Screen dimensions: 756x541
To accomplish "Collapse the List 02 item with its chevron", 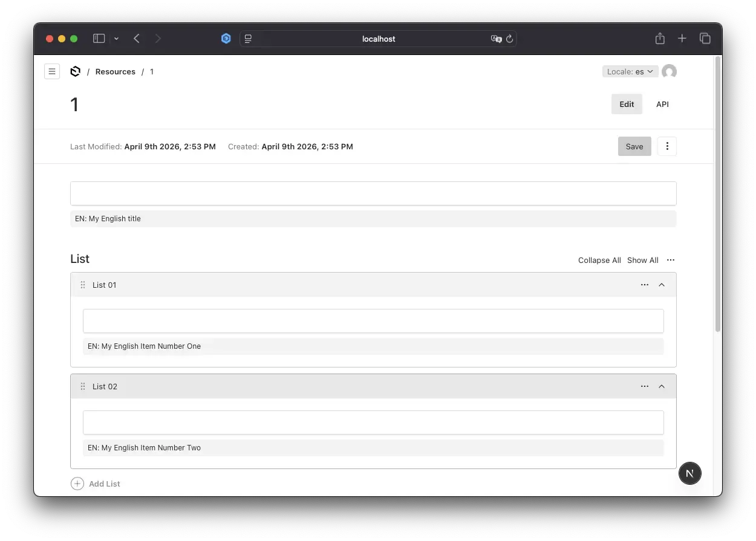I will (662, 386).
